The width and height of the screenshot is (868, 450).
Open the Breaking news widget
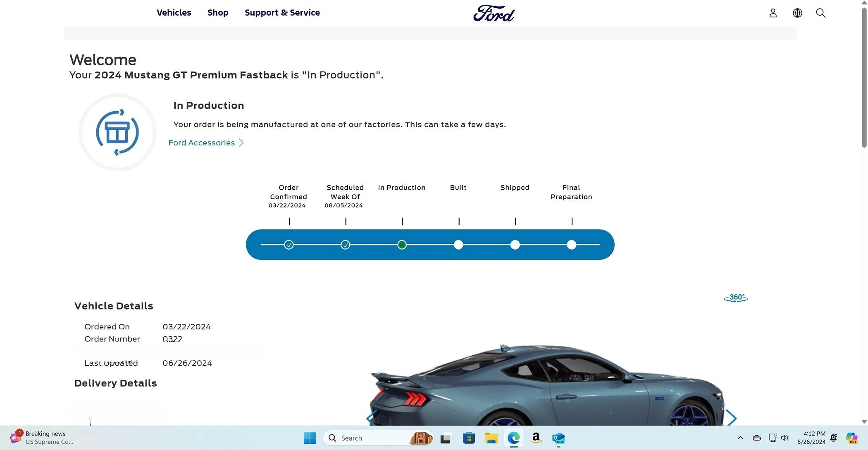(x=41, y=438)
